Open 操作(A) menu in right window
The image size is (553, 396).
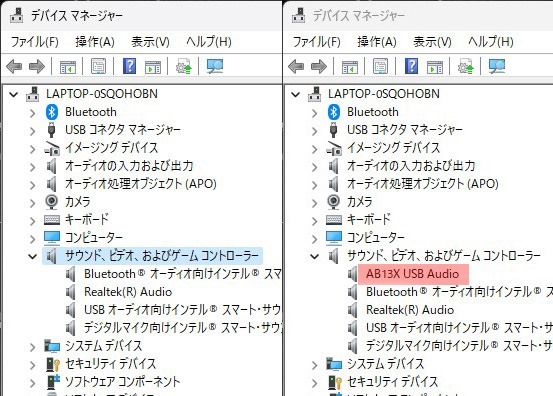pos(377,42)
